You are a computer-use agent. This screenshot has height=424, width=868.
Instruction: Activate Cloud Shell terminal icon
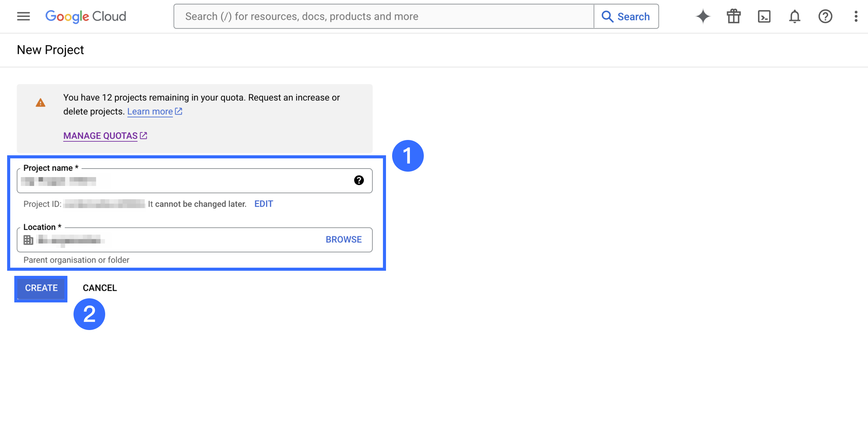pyautogui.click(x=764, y=16)
